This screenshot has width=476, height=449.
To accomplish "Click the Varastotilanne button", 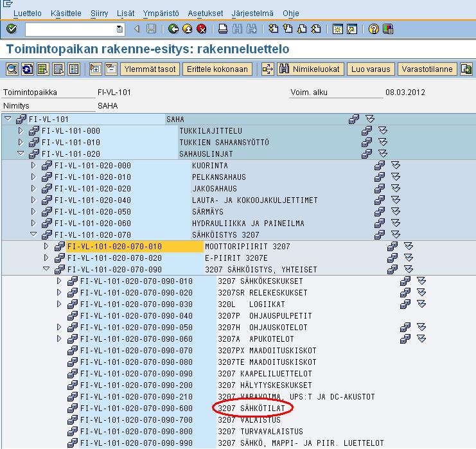I will tap(427, 69).
